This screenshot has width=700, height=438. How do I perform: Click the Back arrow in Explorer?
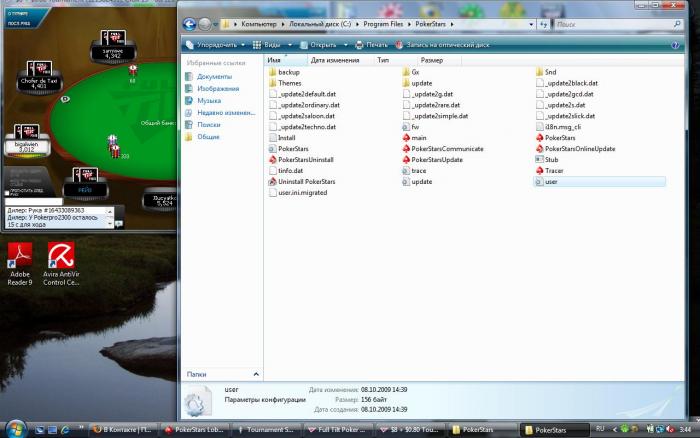click(x=189, y=24)
